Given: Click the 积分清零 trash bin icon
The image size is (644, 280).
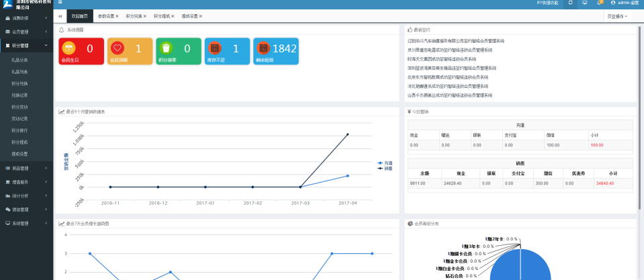Looking at the screenshot, I should click(x=165, y=48).
